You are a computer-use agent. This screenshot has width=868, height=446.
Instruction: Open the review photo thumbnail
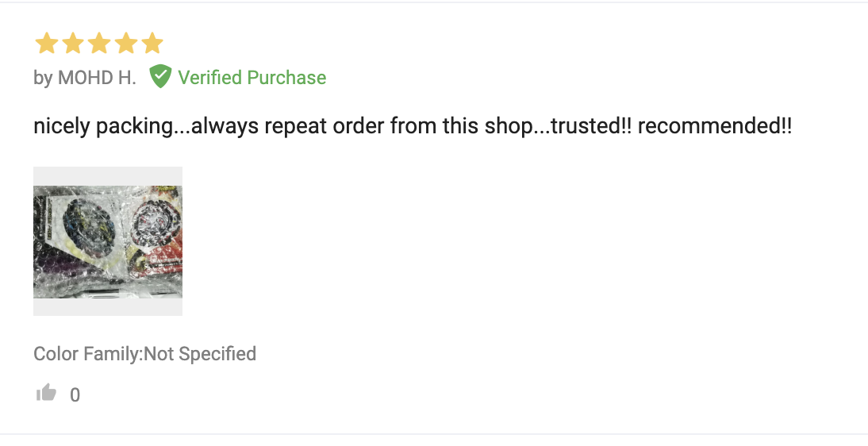click(108, 241)
